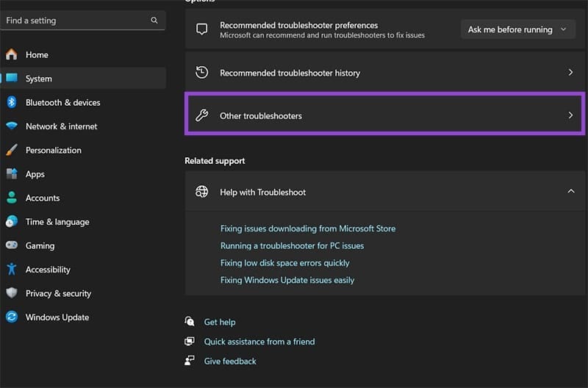This screenshot has width=588, height=388.
Task: Click the Give feedback link
Action: [230, 361]
